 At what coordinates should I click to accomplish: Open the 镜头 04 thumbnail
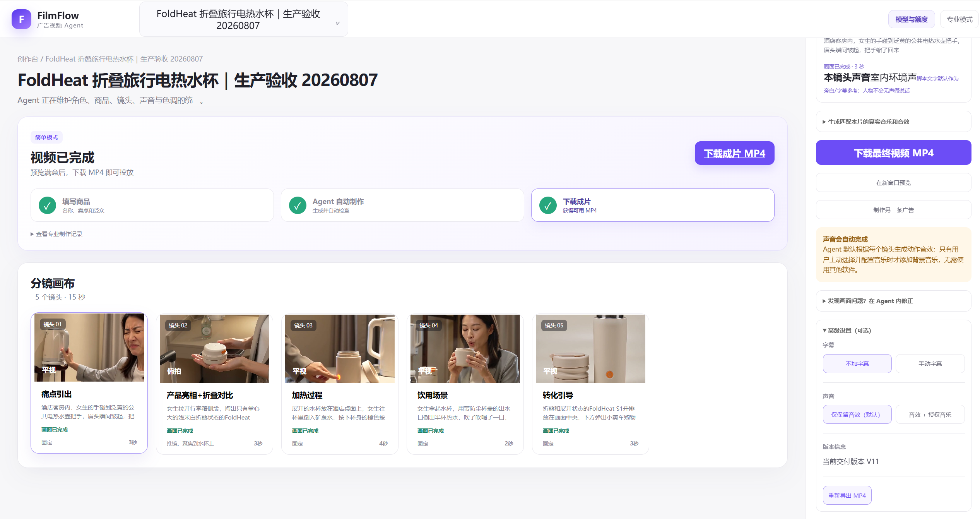[465, 349]
